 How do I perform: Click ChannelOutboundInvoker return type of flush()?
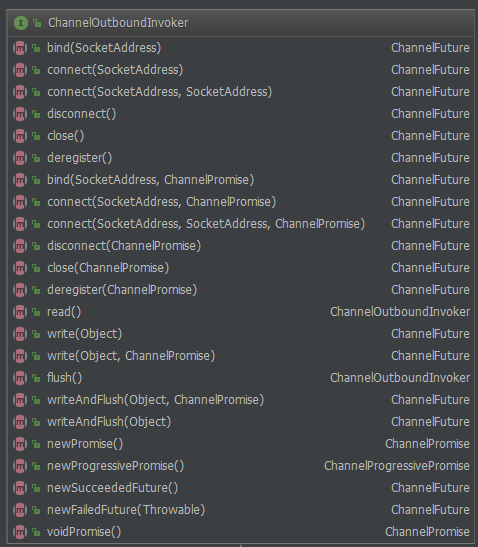400,378
